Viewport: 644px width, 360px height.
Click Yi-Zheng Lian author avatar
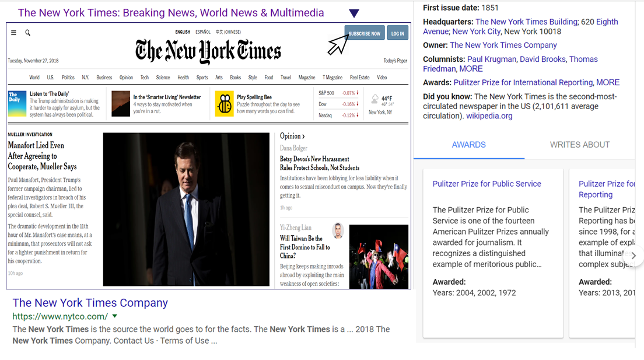click(x=338, y=230)
